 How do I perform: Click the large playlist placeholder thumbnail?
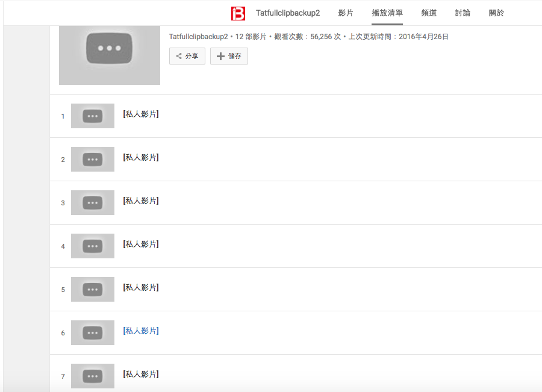[x=109, y=55]
